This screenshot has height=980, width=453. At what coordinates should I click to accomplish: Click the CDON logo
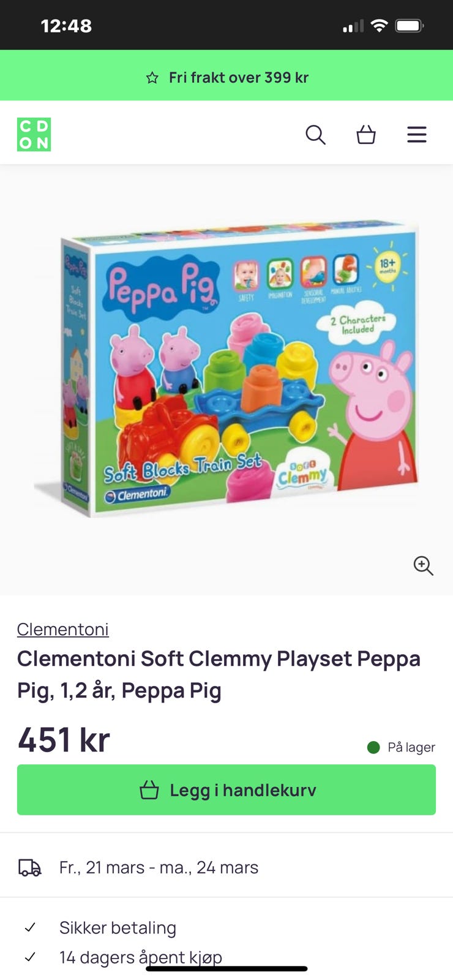pos(34,135)
